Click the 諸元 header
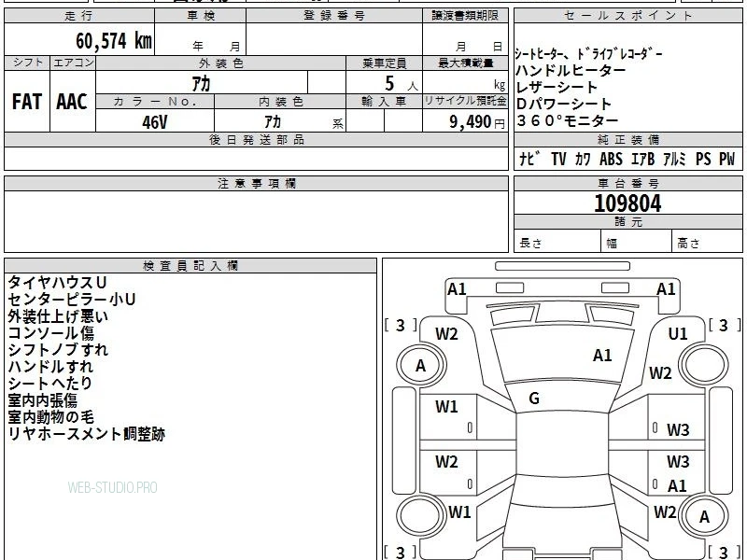 point(627,222)
